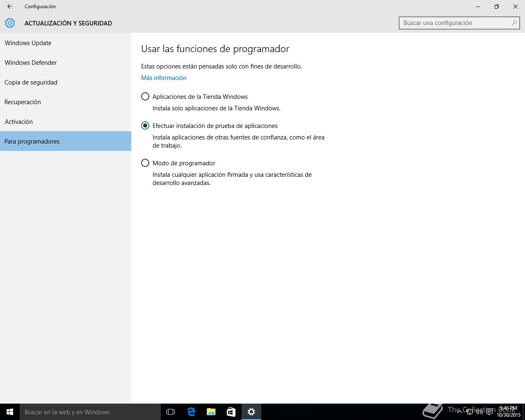Open File Explorer from the taskbar
Screen dimensions: 525x420
(x=211, y=412)
